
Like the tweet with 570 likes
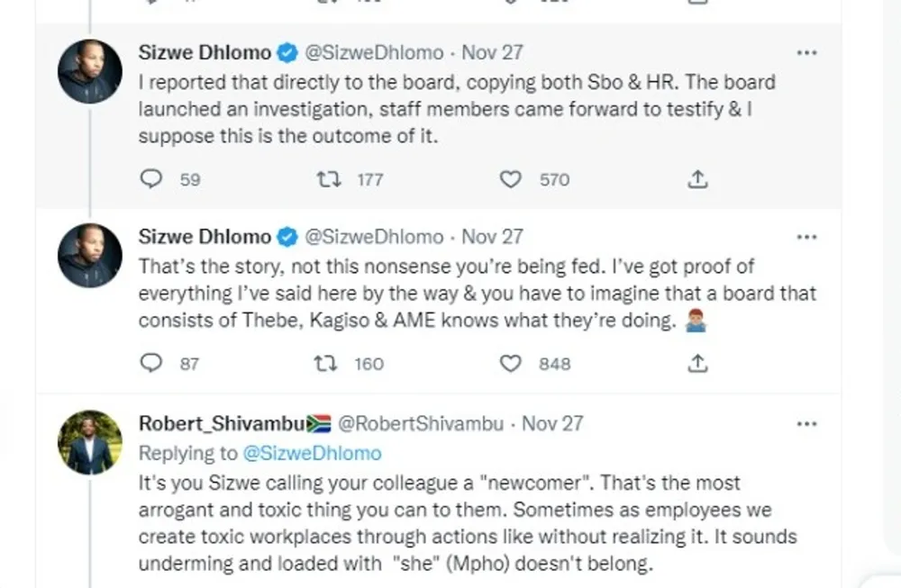point(511,179)
